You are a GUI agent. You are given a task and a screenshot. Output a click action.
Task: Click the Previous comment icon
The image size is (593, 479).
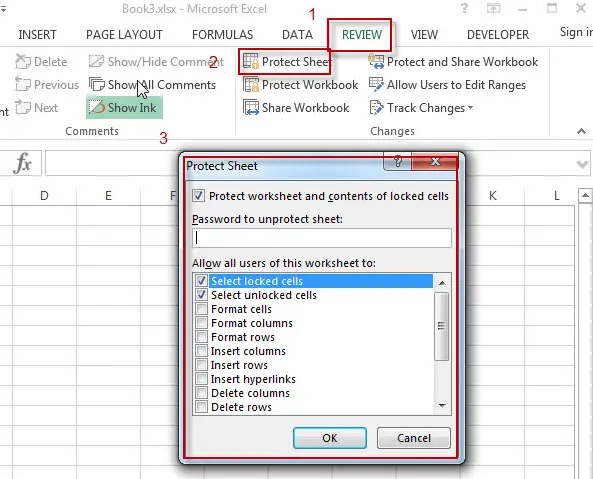click(23, 85)
